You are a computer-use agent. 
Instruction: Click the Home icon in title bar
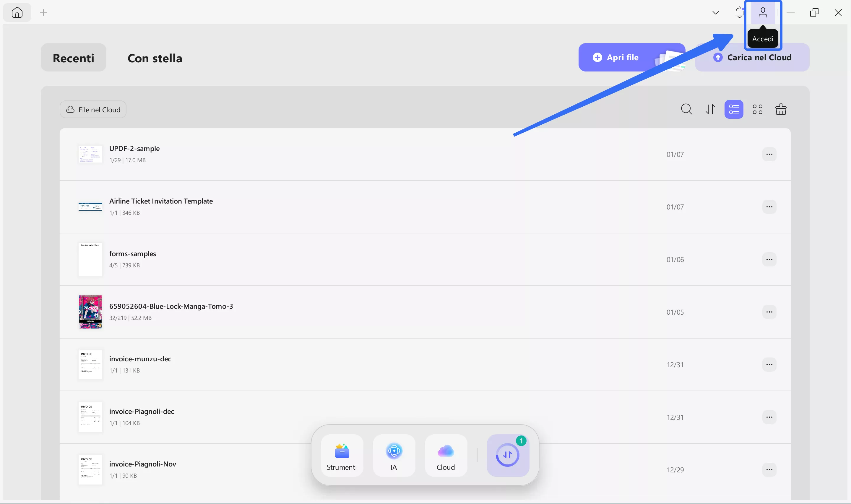click(17, 13)
